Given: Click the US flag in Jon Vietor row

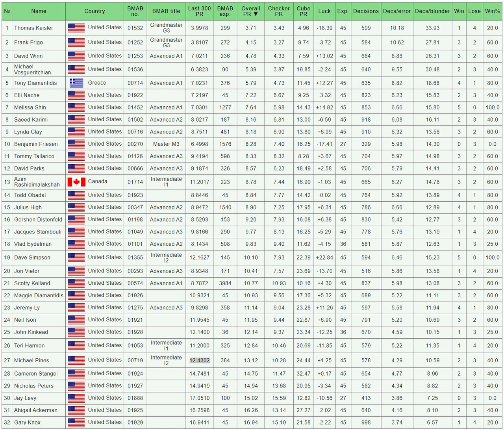Looking at the screenshot, I should point(76,271).
